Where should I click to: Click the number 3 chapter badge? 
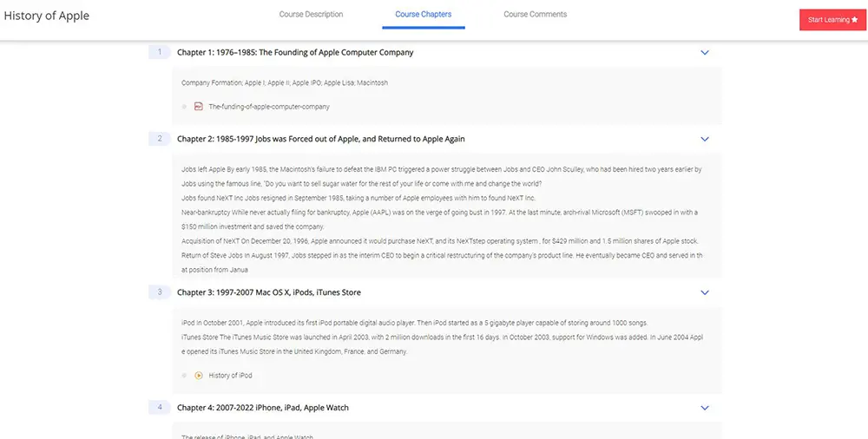159,292
